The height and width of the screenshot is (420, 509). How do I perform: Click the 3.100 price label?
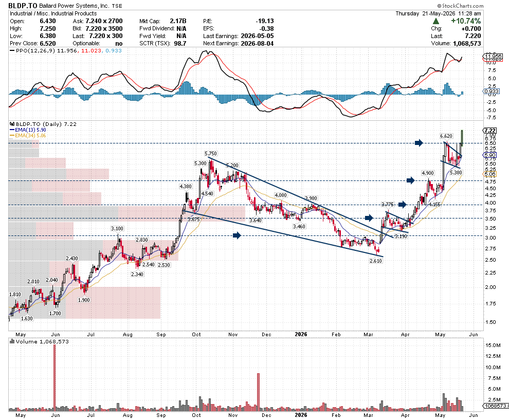(117, 228)
